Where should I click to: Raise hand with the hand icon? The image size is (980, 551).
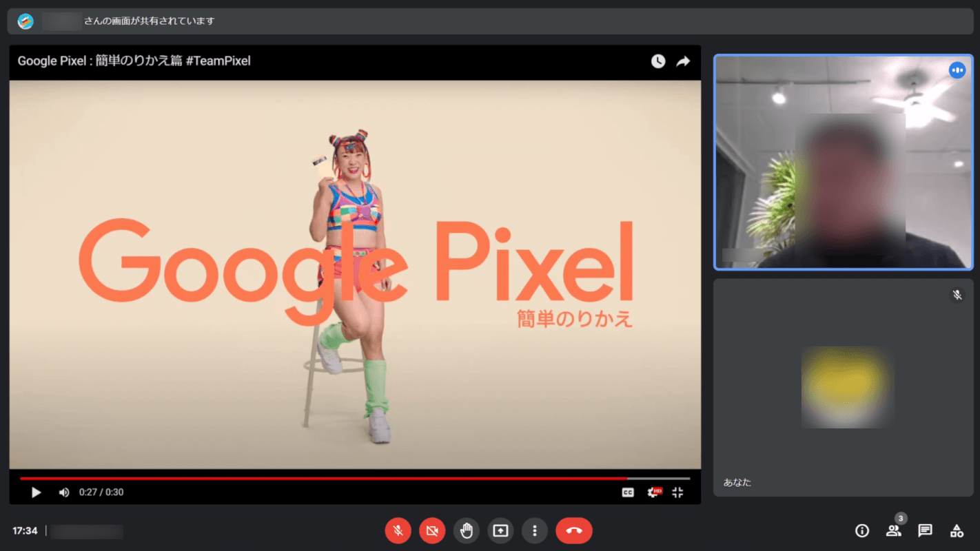tap(467, 530)
